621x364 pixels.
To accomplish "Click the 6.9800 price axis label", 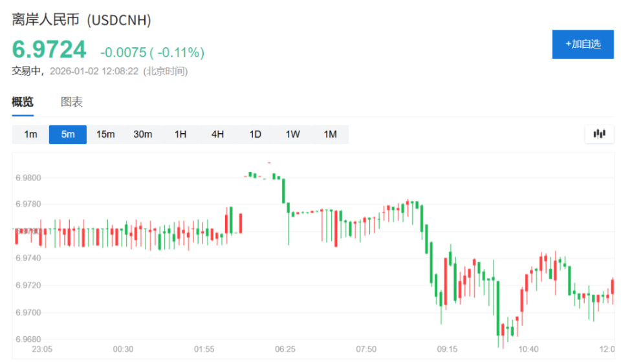I will pyautogui.click(x=27, y=178).
